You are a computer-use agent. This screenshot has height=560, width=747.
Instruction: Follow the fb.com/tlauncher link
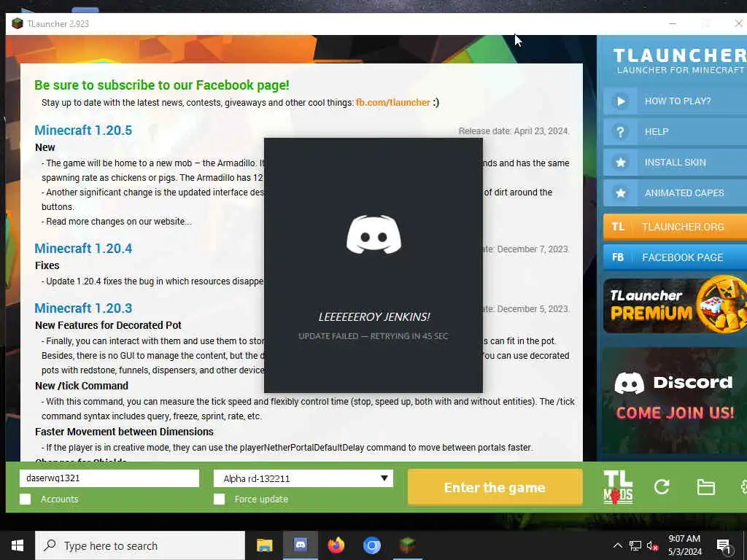(393, 102)
